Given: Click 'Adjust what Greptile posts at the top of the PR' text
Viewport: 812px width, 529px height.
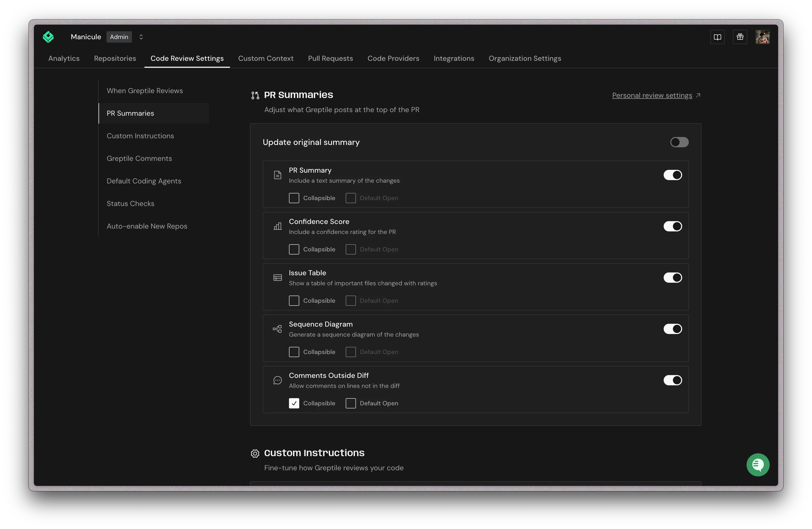Looking at the screenshot, I should [342, 110].
